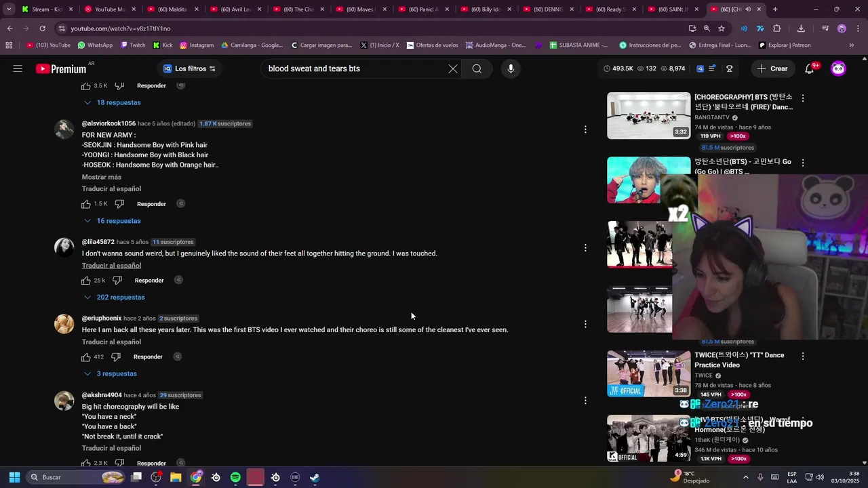Show full comment with Mostrar más
The image size is (868, 488).
pyautogui.click(x=102, y=177)
